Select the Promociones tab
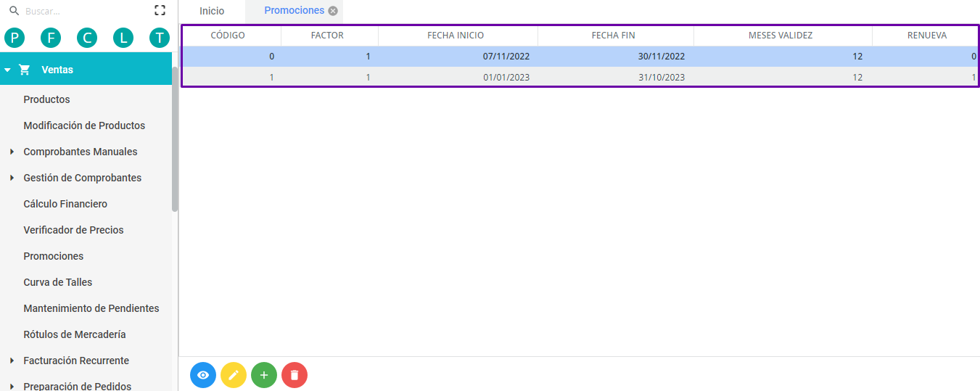This screenshot has width=980, height=391. coord(294,11)
